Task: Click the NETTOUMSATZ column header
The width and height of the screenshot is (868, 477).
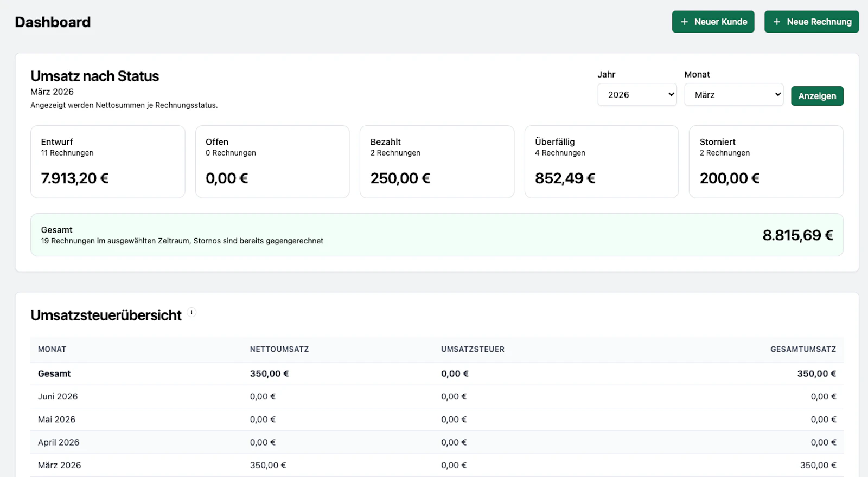Action: tap(279, 349)
